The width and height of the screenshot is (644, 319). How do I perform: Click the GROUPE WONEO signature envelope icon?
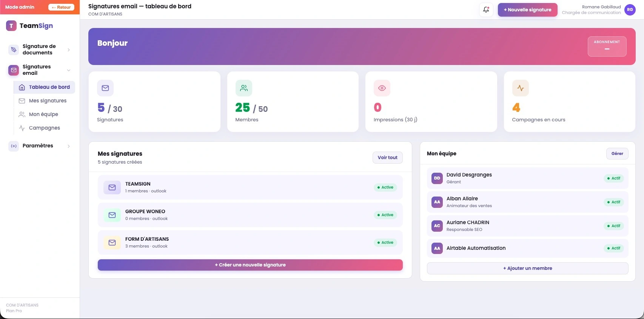[112, 215]
